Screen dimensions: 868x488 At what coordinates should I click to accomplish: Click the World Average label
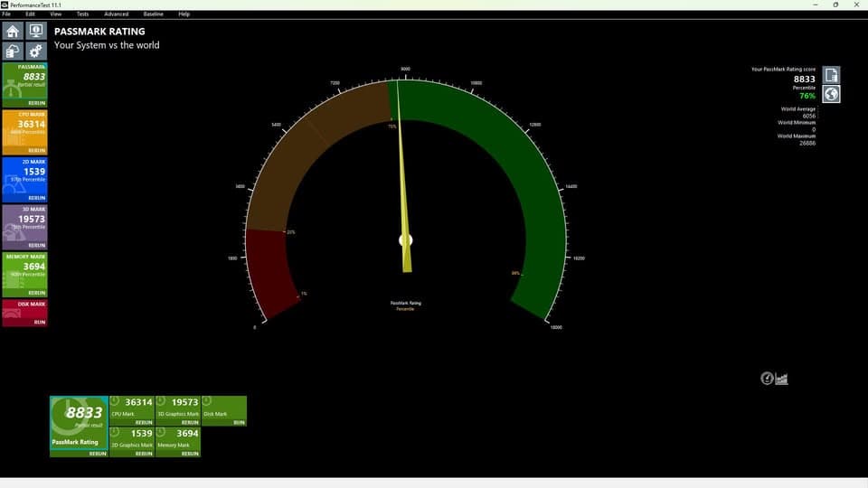point(797,109)
